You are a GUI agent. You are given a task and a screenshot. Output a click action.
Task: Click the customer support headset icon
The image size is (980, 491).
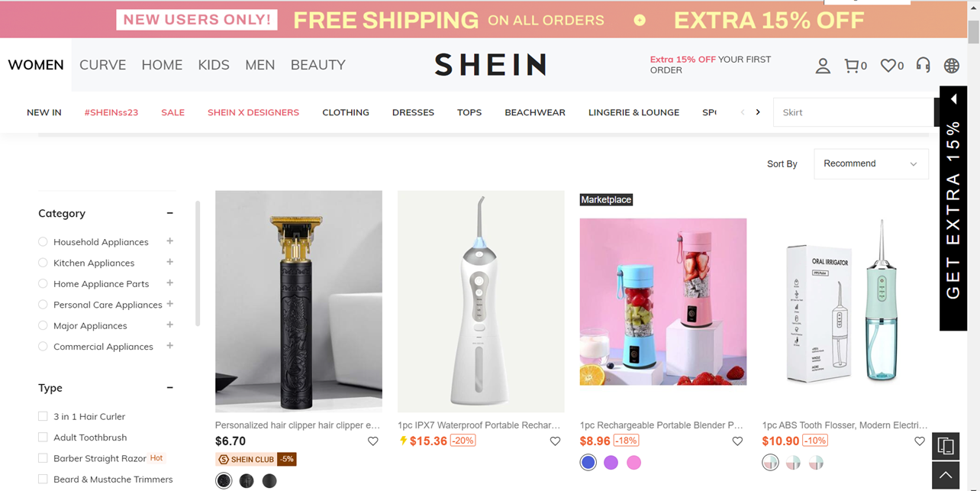pyautogui.click(x=924, y=66)
